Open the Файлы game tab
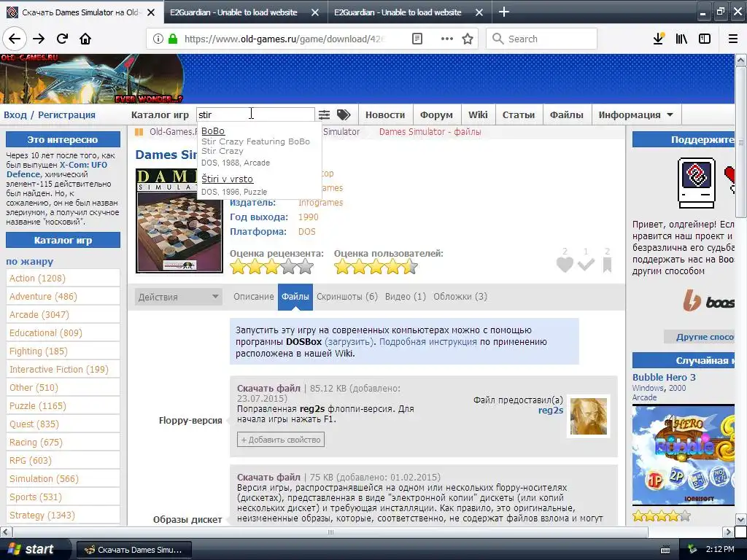Screen dimensions: 747x560 tap(295, 296)
